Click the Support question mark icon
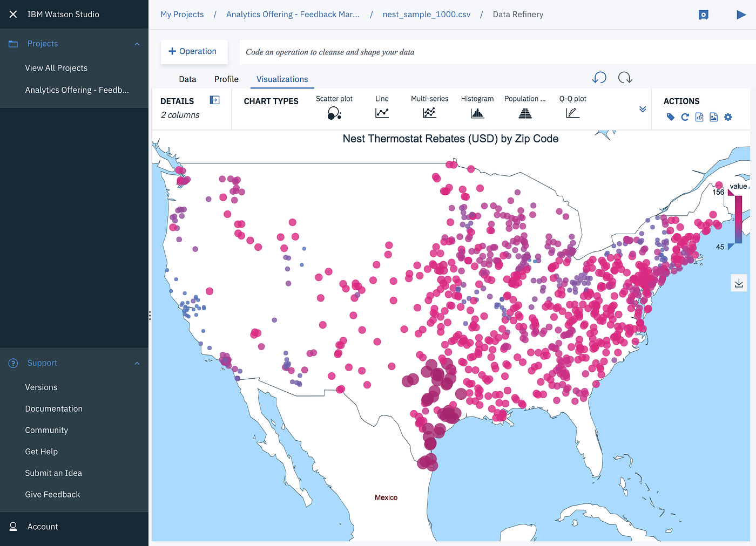Screen dimensions: 756x546 click(x=13, y=363)
